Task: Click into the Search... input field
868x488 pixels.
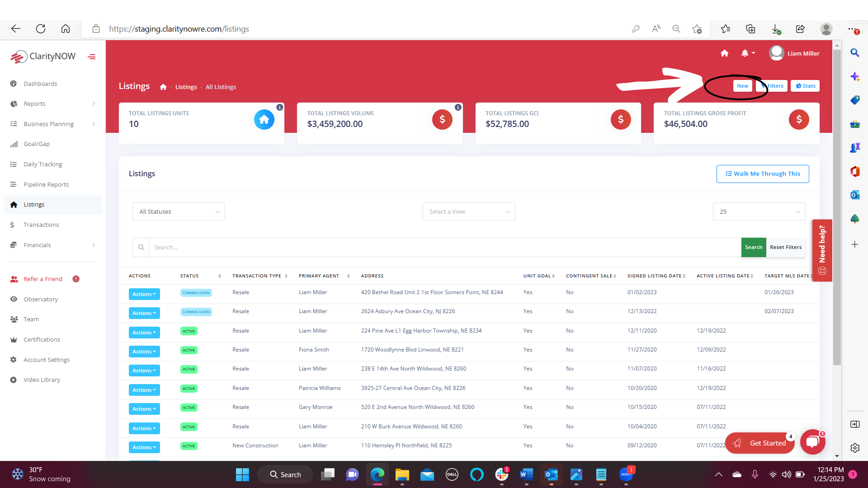Action: tap(445, 247)
